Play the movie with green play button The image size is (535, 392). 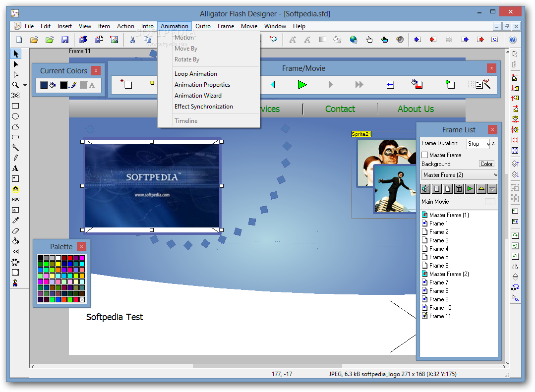302,85
